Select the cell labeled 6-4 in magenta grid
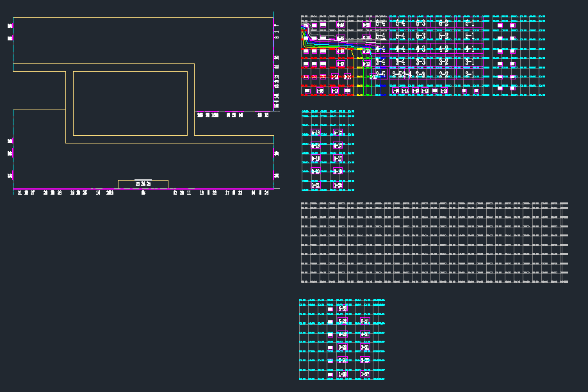Image resolution: width=588 pixels, height=392 pixels. (x=400, y=24)
